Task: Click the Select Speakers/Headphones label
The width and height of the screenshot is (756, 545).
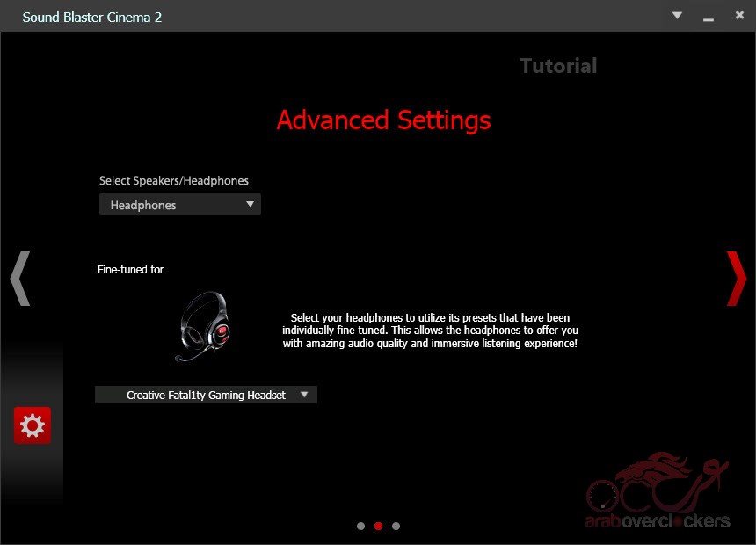Action: pyautogui.click(x=174, y=180)
